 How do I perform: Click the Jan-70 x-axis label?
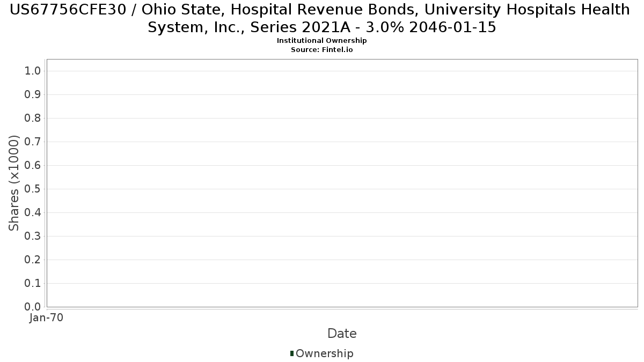47,317
